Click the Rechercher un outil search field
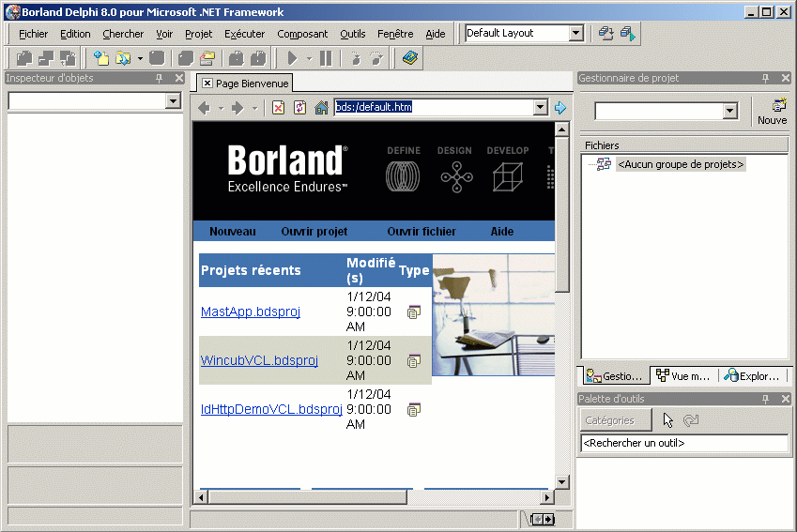Image resolution: width=797 pixels, height=532 pixels. (684, 443)
